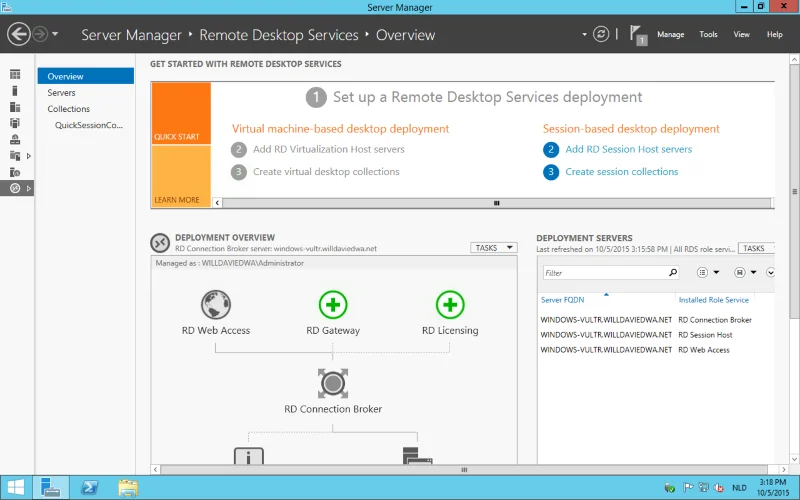Click the RD Gateway green plus icon
The image size is (800, 500).
click(333, 305)
